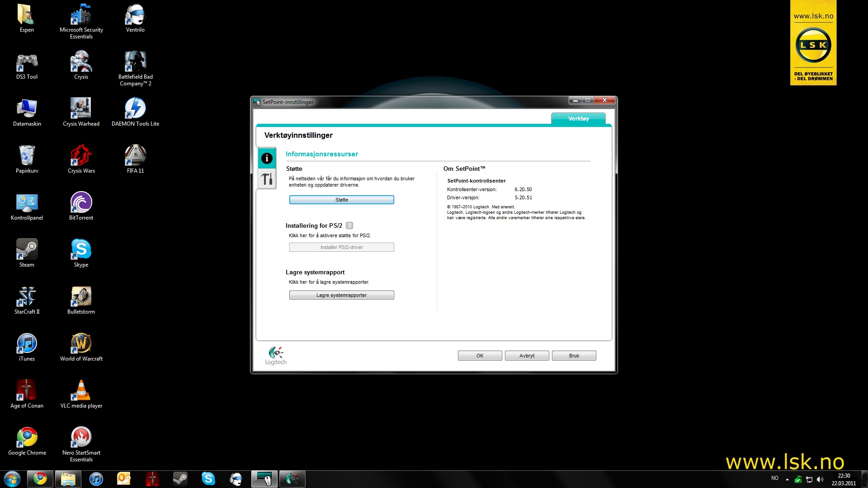This screenshot has width=868, height=488.
Task: Apply changes with Bruk button
Action: (574, 356)
